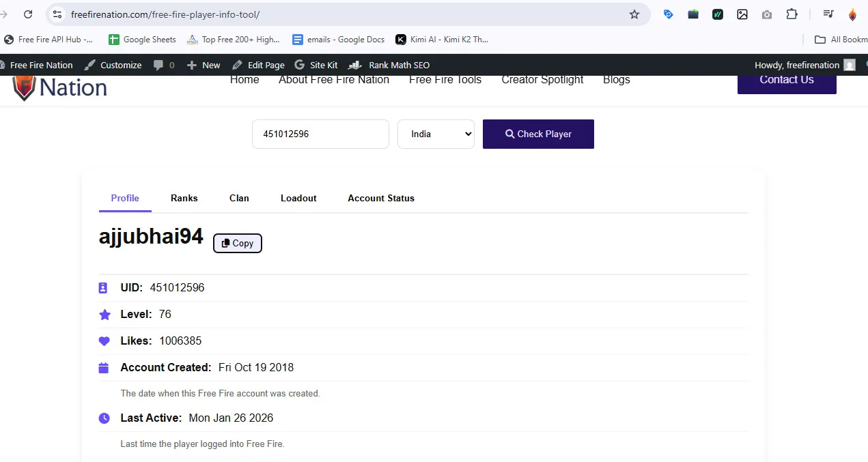Screen dimensions: 868x462
Task: Open the browser Extensions puzzle icon
Action: point(792,14)
